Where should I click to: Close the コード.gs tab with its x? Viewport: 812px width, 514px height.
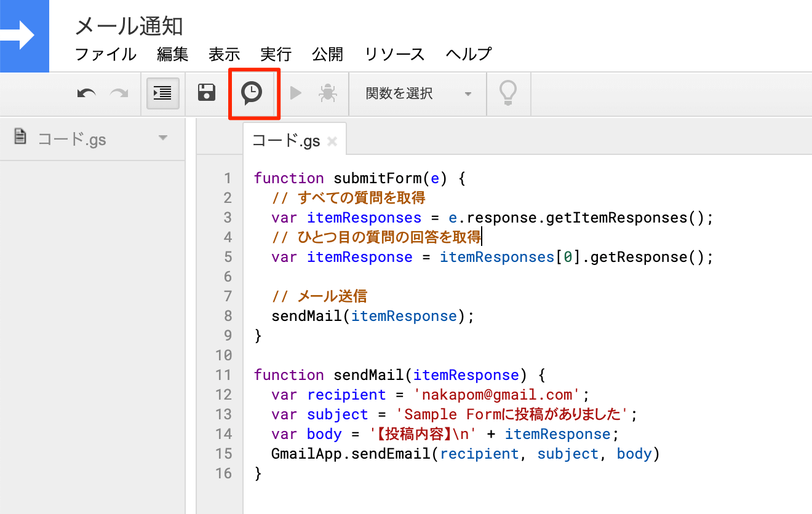pos(332,140)
